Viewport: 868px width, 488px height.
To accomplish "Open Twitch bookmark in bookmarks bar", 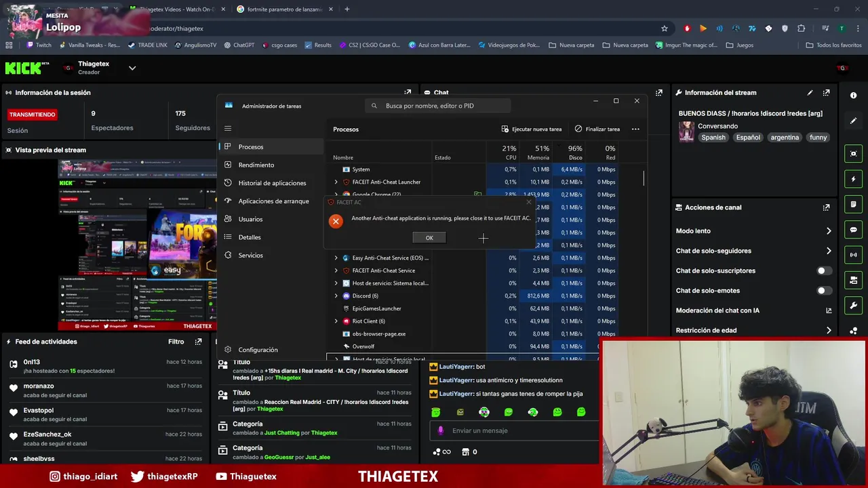I will pos(39,45).
